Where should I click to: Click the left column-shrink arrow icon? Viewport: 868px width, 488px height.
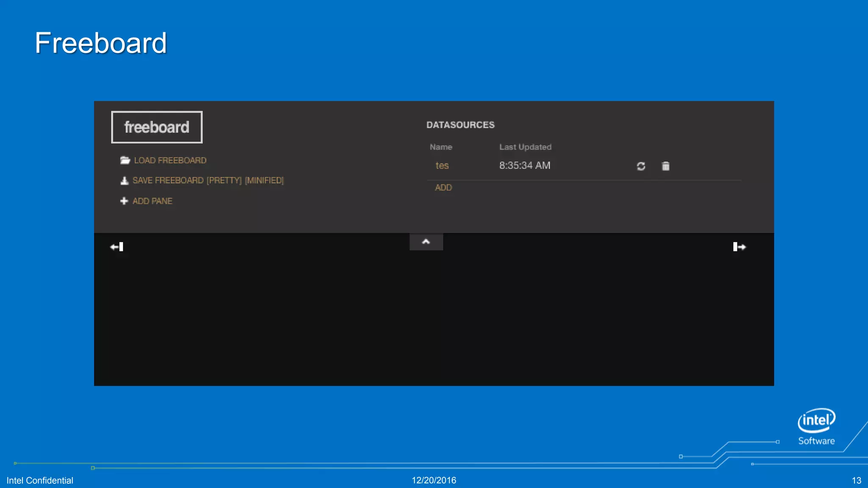pos(117,247)
